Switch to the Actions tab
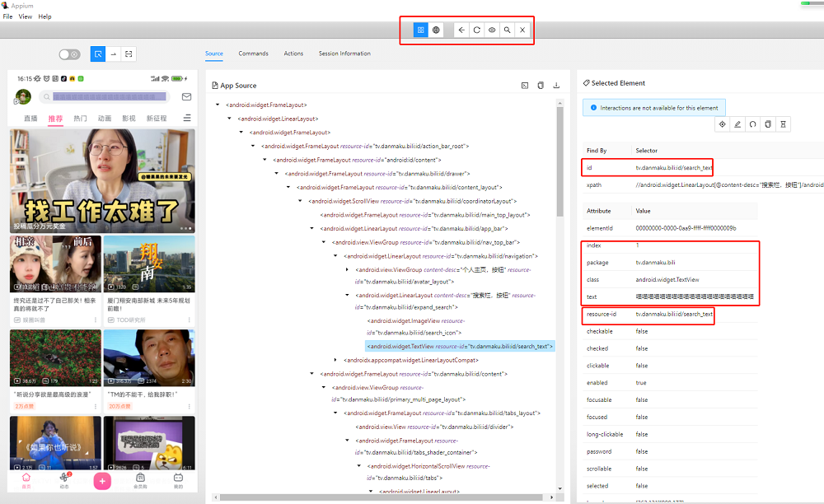The height and width of the screenshot is (504, 824). 293,54
